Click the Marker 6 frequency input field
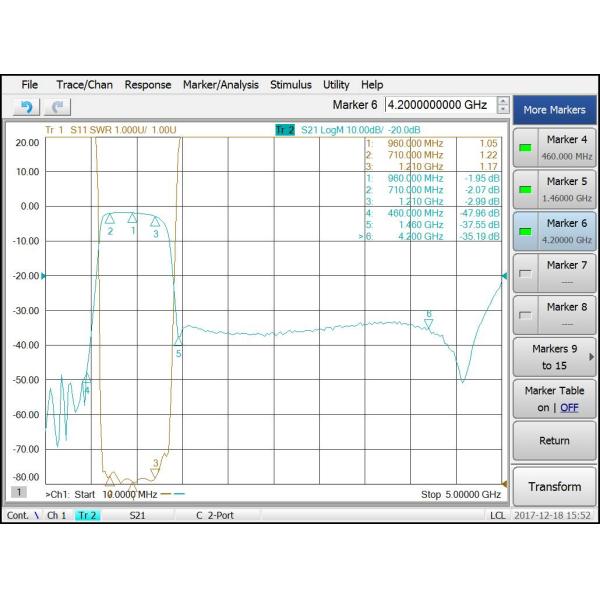Image resolution: width=600 pixels, height=600 pixels. tap(440, 105)
